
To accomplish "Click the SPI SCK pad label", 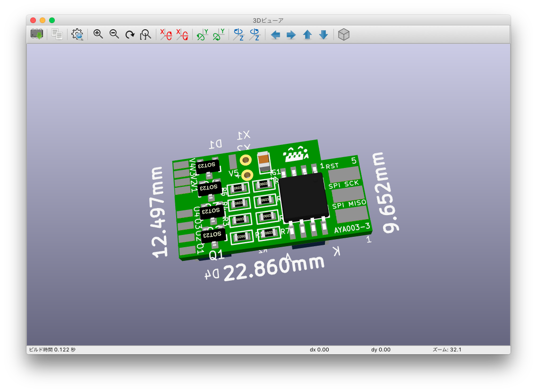I will pos(343,184).
